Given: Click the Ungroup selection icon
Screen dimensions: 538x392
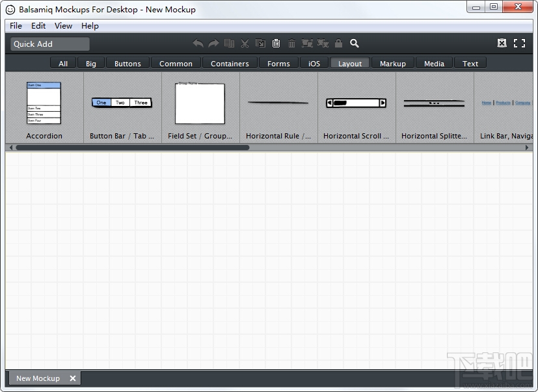Looking at the screenshot, I should (x=323, y=44).
